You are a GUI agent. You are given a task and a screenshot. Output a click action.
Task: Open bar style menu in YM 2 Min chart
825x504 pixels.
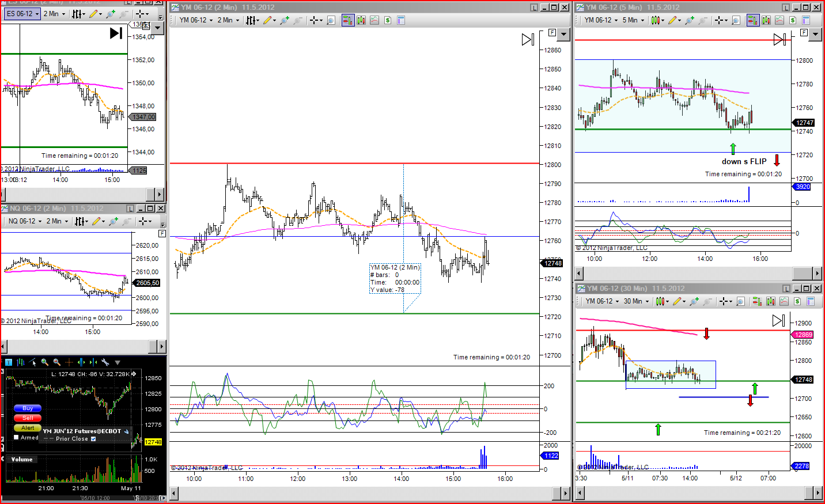tap(253, 20)
